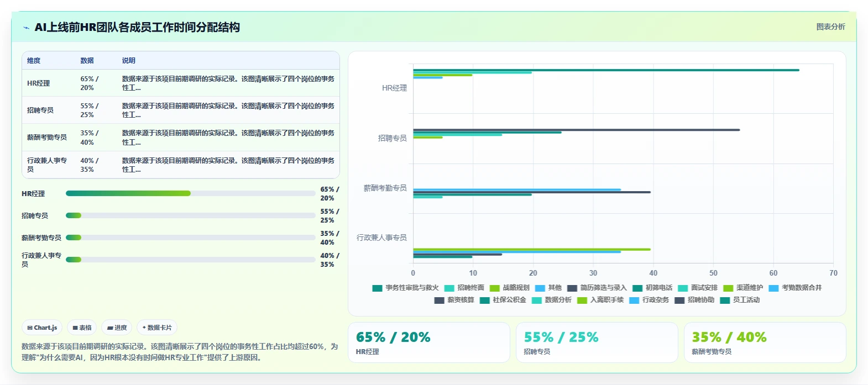Click the 行政兼人事专员 label on the chart axis
Viewport: 868px width, 385px height.
pos(381,238)
